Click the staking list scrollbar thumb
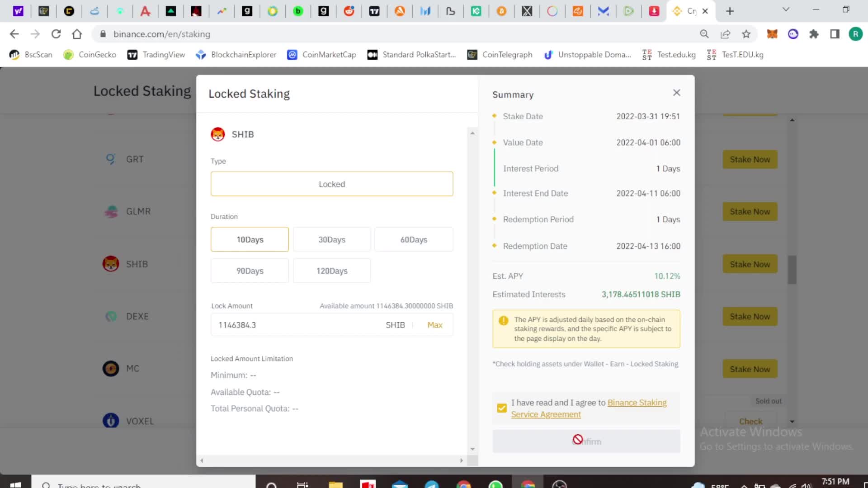Image resolution: width=868 pixels, height=488 pixels. 792,270
